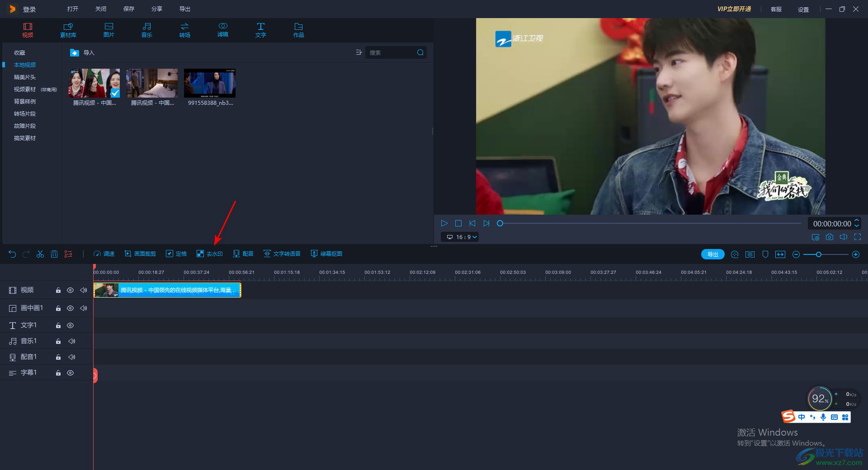Click the timeline zoom-out minus icon
This screenshot has width=868, height=470.
(796, 254)
